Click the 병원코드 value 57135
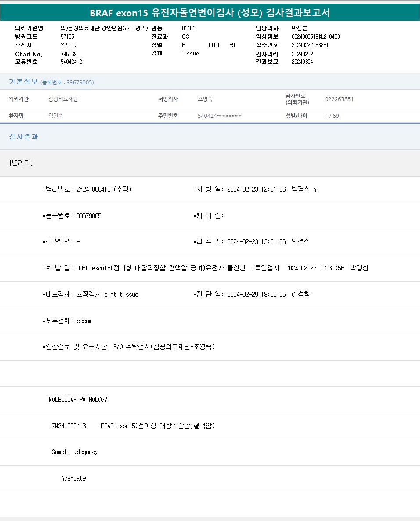This screenshot has height=521, width=420. click(67, 36)
